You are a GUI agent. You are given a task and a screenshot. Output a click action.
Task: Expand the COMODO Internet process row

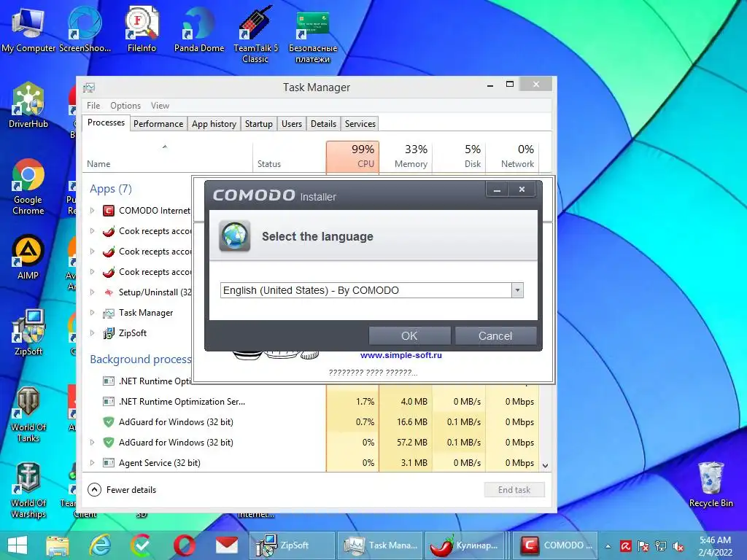coord(93,211)
